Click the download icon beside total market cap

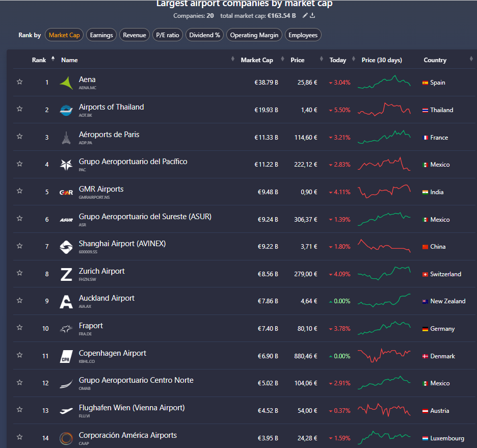tap(312, 15)
